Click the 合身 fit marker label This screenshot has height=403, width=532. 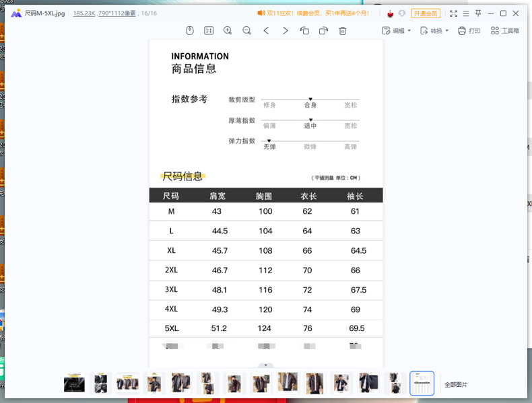(x=310, y=105)
